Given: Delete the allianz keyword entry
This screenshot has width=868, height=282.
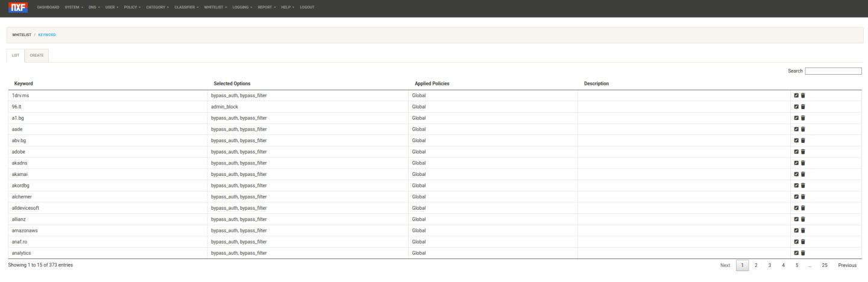Looking at the screenshot, I should pyautogui.click(x=803, y=219).
